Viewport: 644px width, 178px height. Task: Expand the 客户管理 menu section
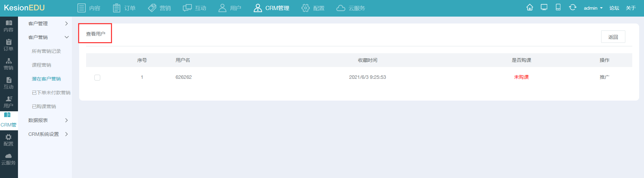(48, 24)
